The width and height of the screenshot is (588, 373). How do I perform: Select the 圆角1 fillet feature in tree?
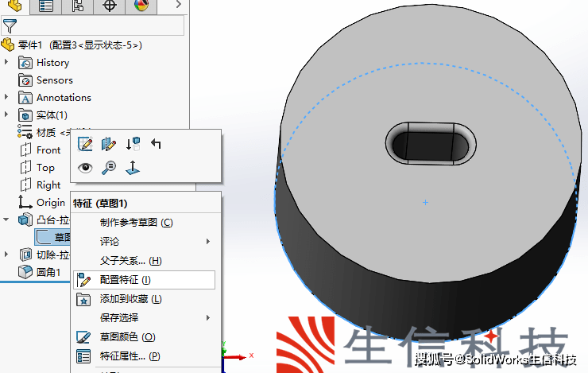pos(48,272)
